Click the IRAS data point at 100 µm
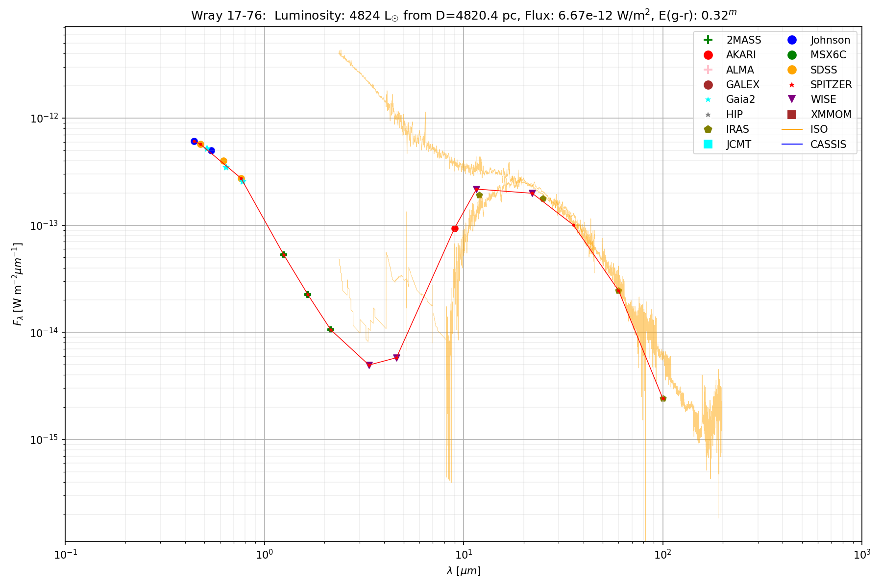The width and height of the screenshot is (882, 588). pyautogui.click(x=663, y=398)
